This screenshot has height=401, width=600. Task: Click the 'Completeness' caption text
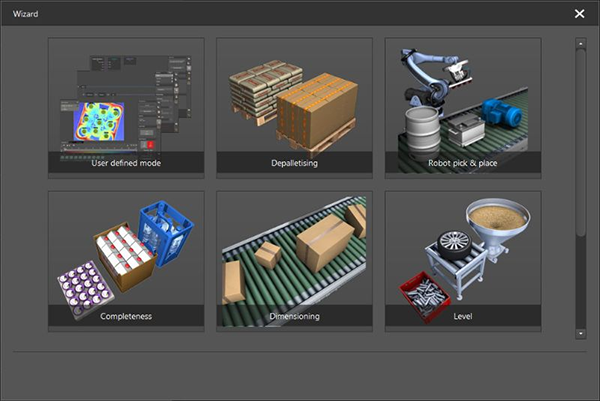point(126,317)
